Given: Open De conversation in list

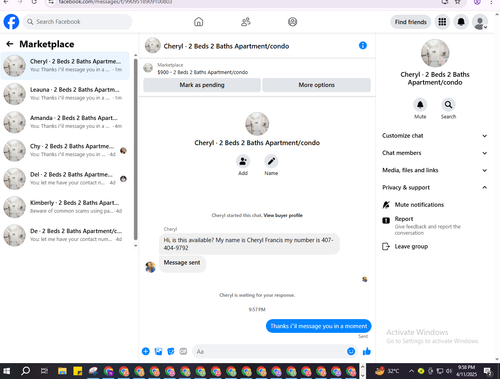Looking at the screenshot, I should tap(65, 235).
